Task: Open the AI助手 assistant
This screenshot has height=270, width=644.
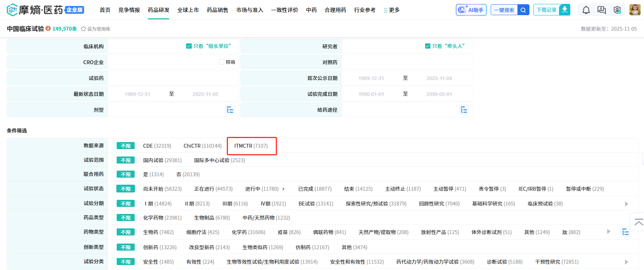Action: [x=471, y=10]
